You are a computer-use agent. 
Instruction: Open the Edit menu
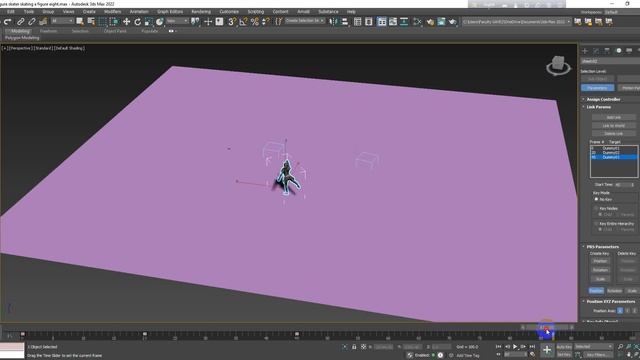(x=11, y=12)
